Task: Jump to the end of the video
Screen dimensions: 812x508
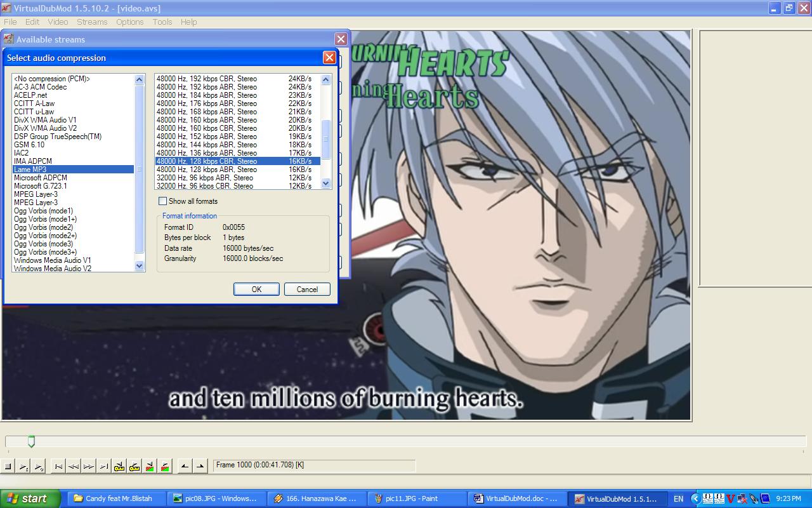Action: (104, 466)
